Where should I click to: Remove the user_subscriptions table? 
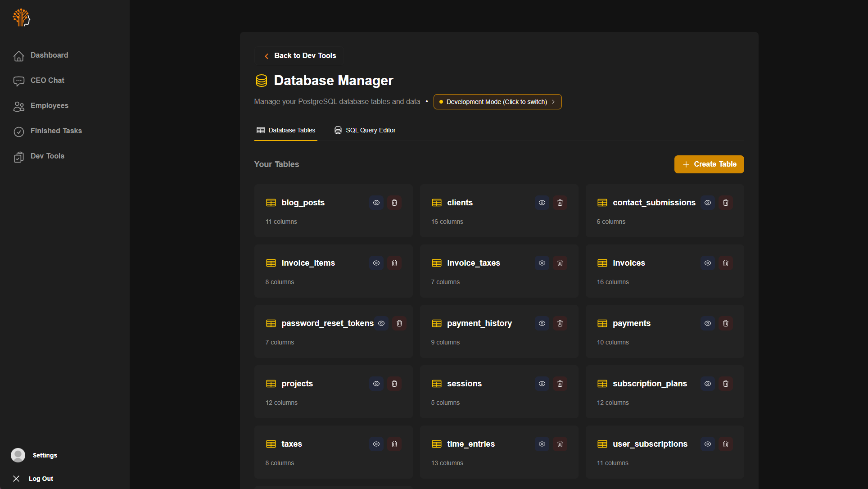(725, 444)
